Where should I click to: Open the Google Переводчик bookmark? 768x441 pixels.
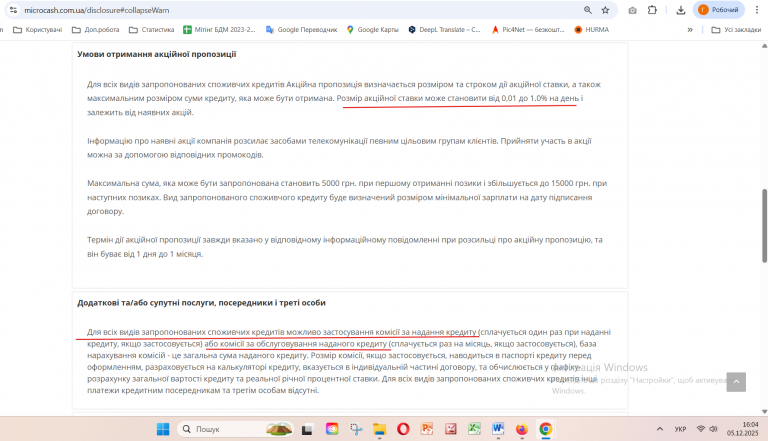coord(302,30)
